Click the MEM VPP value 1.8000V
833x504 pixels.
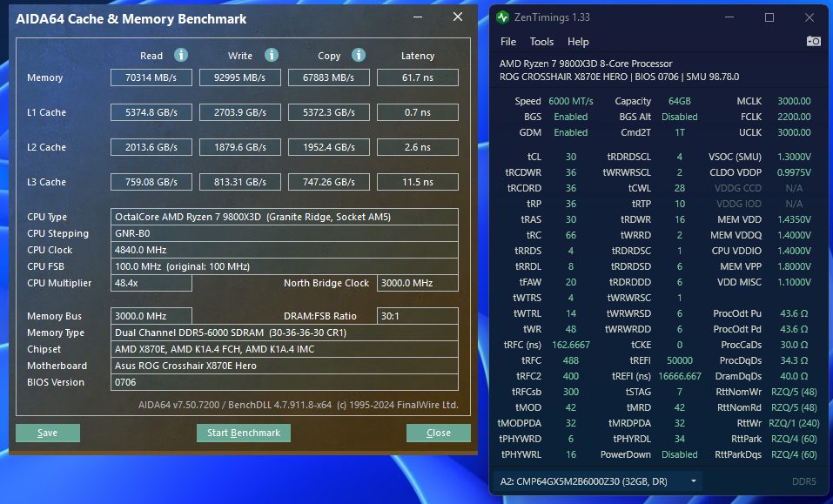coord(794,266)
